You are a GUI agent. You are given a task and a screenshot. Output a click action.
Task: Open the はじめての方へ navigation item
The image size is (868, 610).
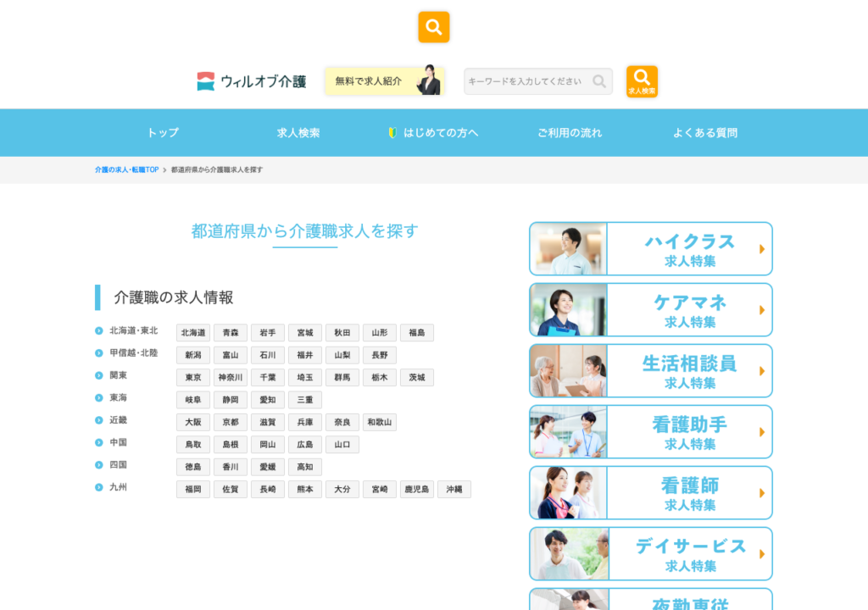click(x=433, y=133)
